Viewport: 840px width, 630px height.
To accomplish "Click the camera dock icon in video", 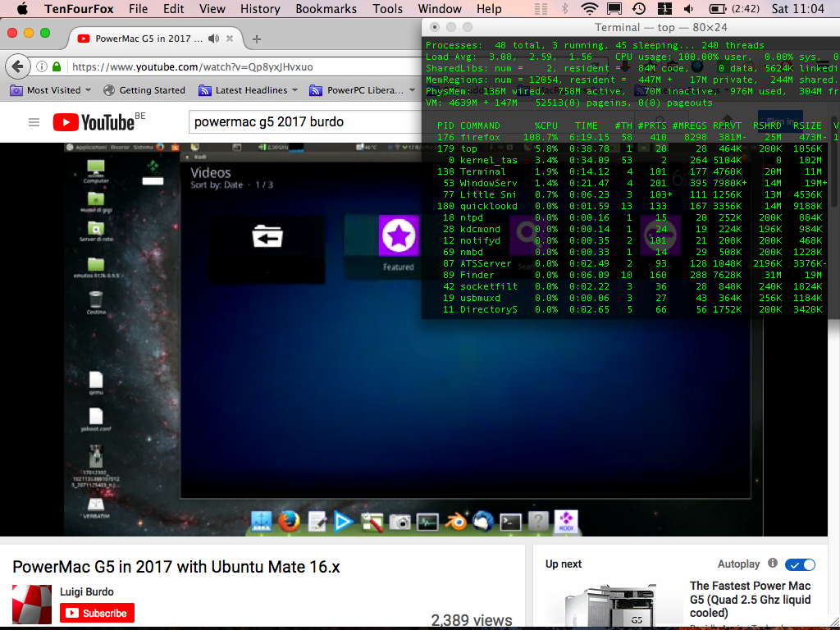I will click(399, 522).
